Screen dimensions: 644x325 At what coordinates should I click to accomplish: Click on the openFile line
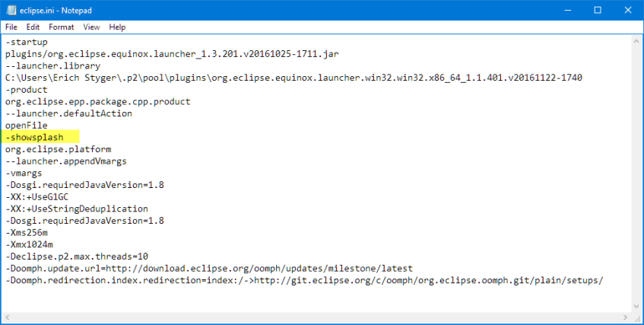click(x=26, y=125)
